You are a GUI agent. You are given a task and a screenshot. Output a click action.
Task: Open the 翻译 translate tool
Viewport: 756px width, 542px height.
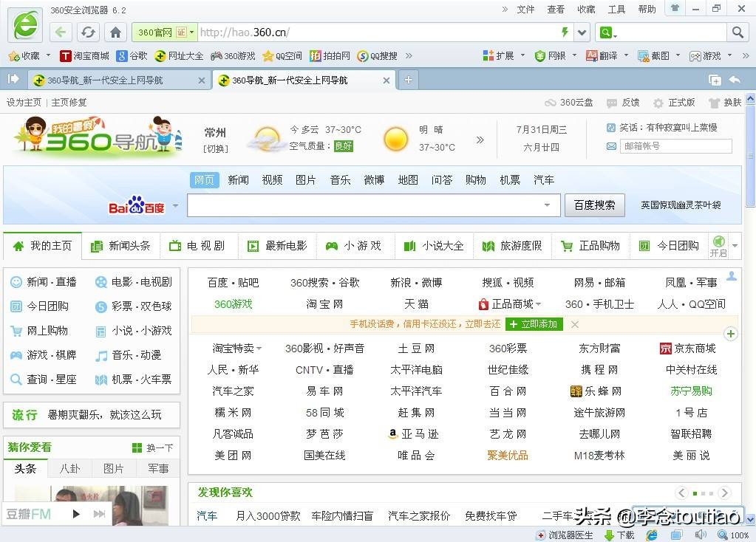pos(600,55)
